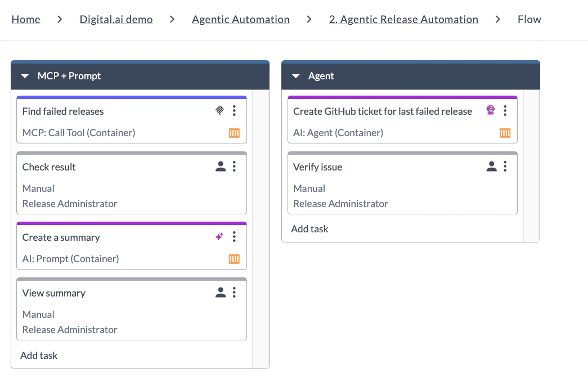The height and width of the screenshot is (391, 588).
Task: Click person icon on Check result task
Action: click(221, 167)
